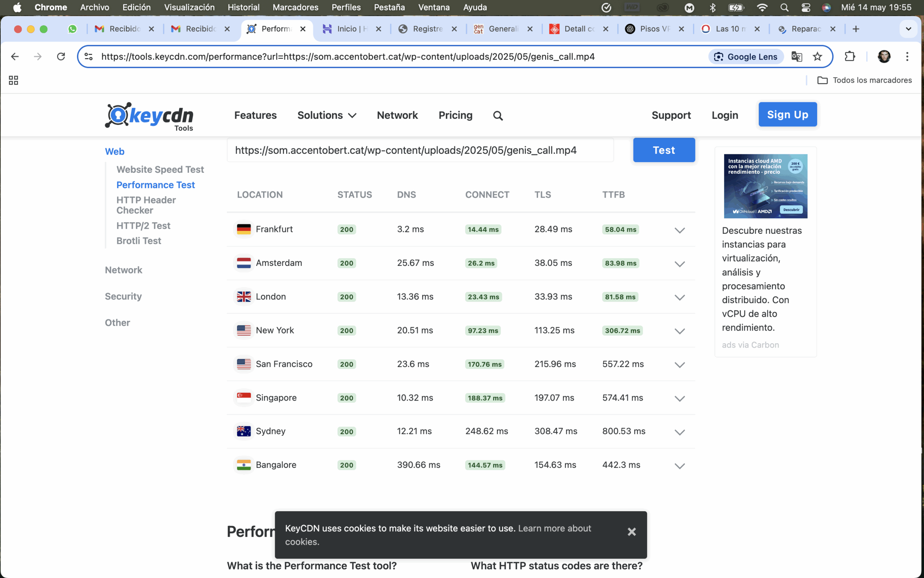The image size is (924, 578).
Task: Open the Pricing link
Action: (x=456, y=115)
